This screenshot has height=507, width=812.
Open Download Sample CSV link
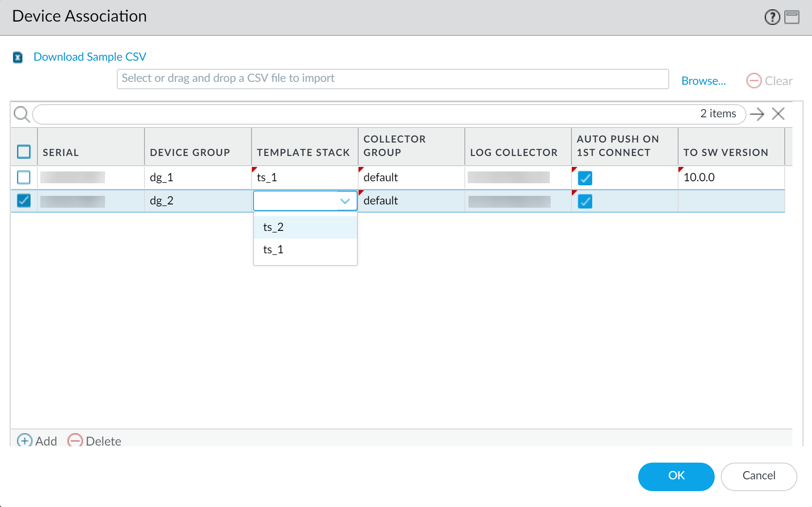[90, 57]
